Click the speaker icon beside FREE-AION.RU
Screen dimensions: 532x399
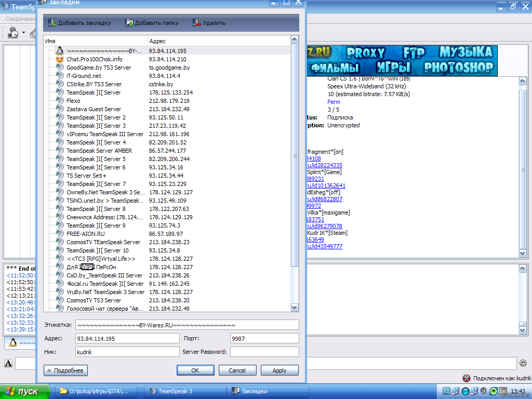[60, 233]
